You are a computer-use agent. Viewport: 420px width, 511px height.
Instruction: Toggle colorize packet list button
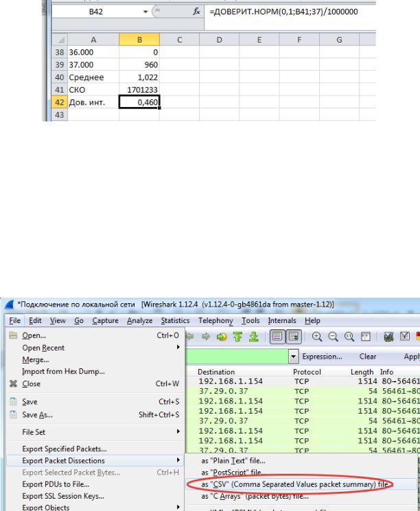pos(277,337)
